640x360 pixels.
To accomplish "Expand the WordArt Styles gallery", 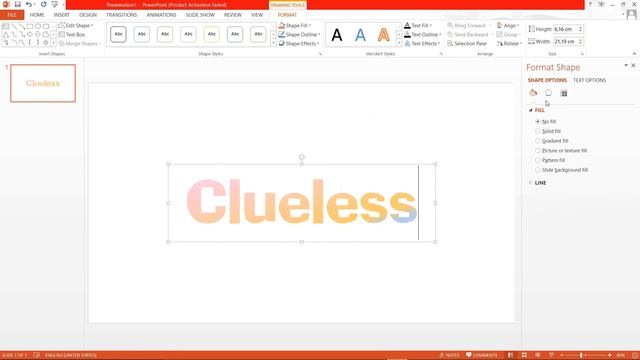I will pyautogui.click(x=399, y=43).
